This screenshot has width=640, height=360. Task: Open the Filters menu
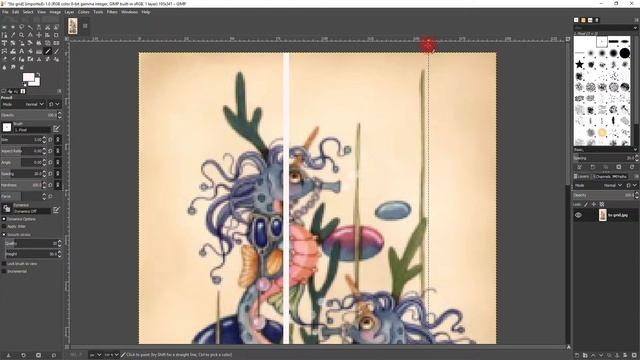click(112, 12)
